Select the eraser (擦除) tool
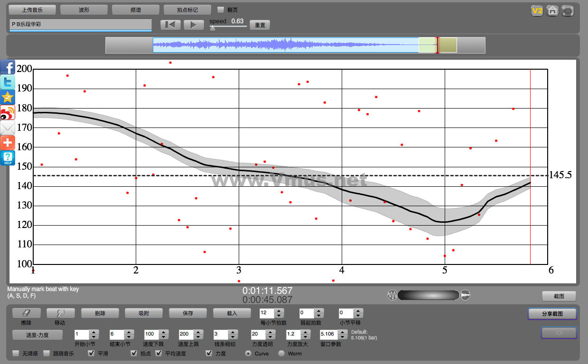This screenshot has width=588, height=364. coord(26,313)
